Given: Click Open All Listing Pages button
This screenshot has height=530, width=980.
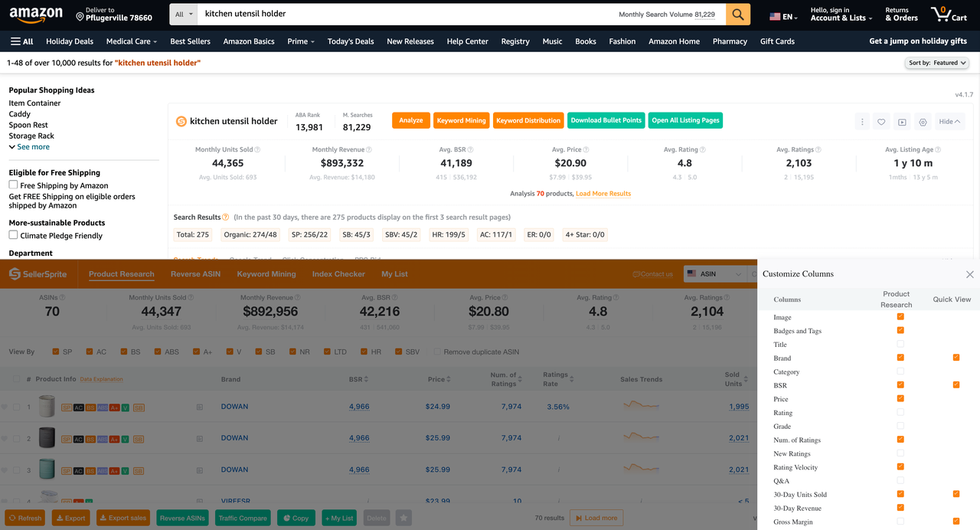Looking at the screenshot, I should click(x=686, y=120).
